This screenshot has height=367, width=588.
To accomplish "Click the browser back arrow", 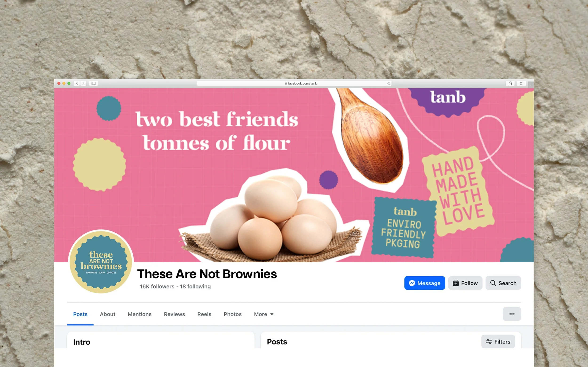I will 77,83.
